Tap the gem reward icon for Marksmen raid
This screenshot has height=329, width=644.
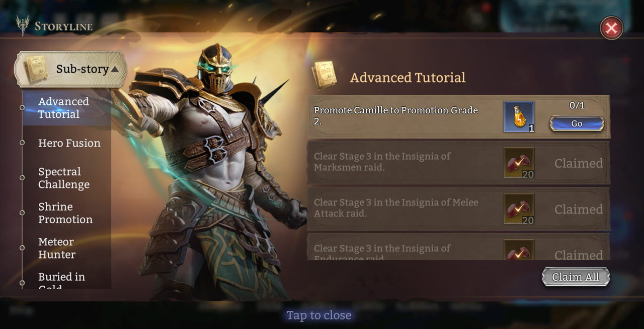(x=519, y=163)
